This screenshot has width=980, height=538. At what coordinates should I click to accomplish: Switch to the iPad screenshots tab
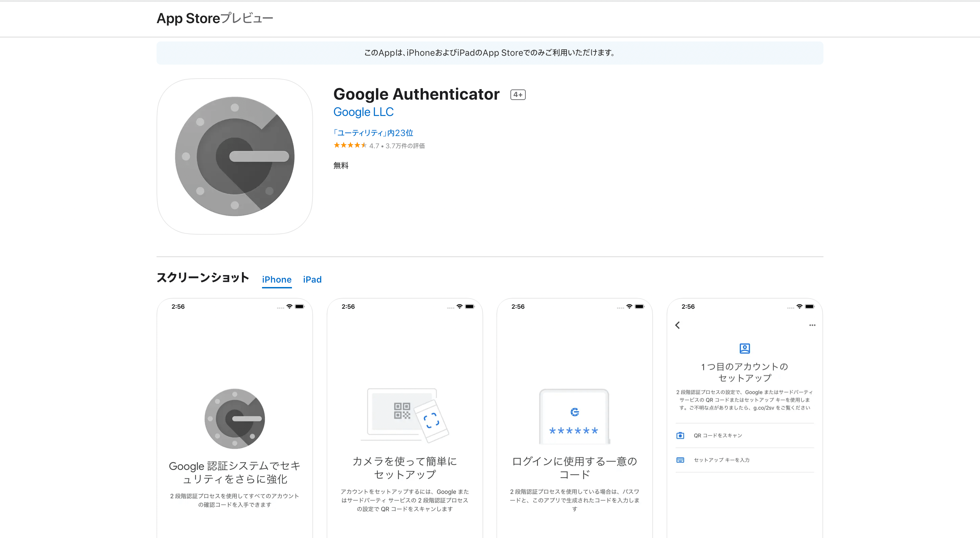point(312,280)
